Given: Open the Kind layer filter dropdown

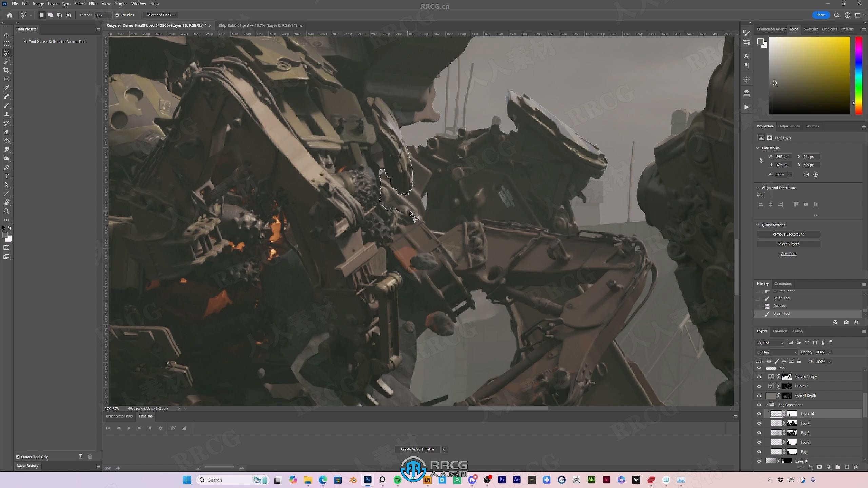Looking at the screenshot, I should 770,343.
